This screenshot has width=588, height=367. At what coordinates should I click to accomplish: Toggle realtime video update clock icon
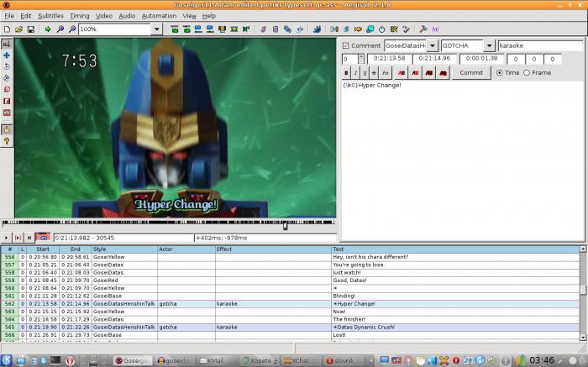click(x=7, y=129)
